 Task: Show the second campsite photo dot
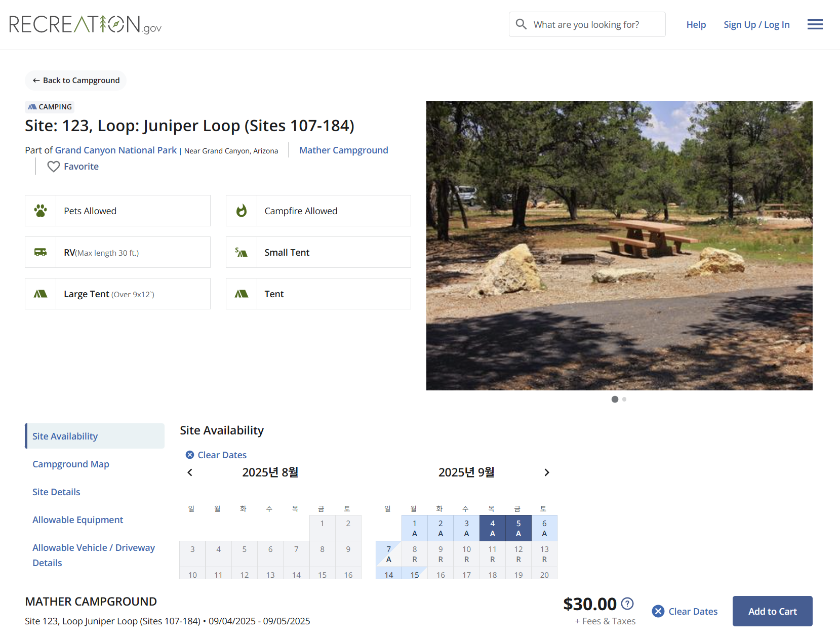click(624, 399)
